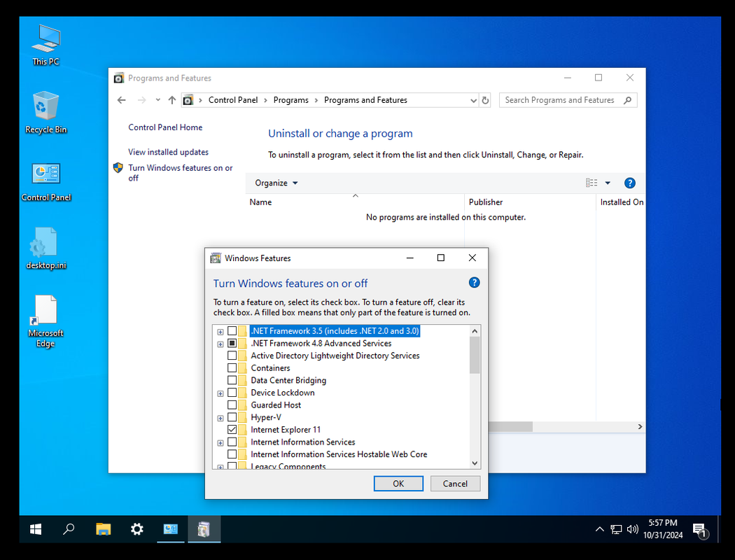Click the features list vertical scrollbar thumb
Screen dimensions: 735x560
tap(475, 355)
